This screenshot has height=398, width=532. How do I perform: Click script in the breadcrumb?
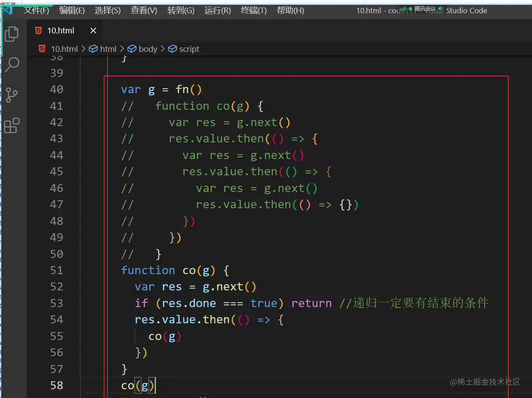click(x=189, y=49)
